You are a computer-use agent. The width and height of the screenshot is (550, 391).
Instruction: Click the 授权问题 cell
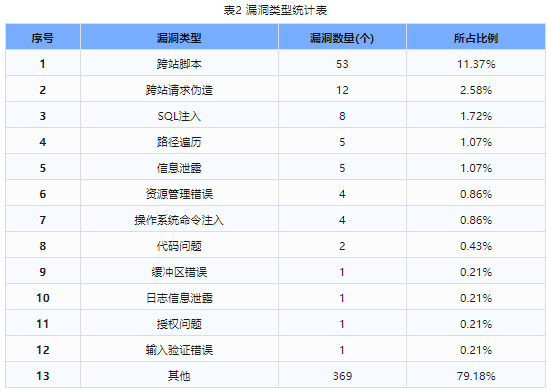[x=179, y=324]
